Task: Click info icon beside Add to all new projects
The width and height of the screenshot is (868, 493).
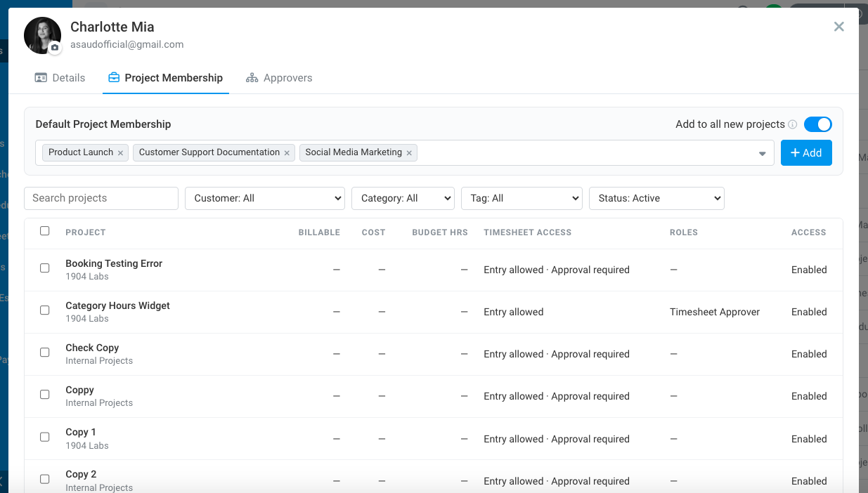Action: point(793,124)
